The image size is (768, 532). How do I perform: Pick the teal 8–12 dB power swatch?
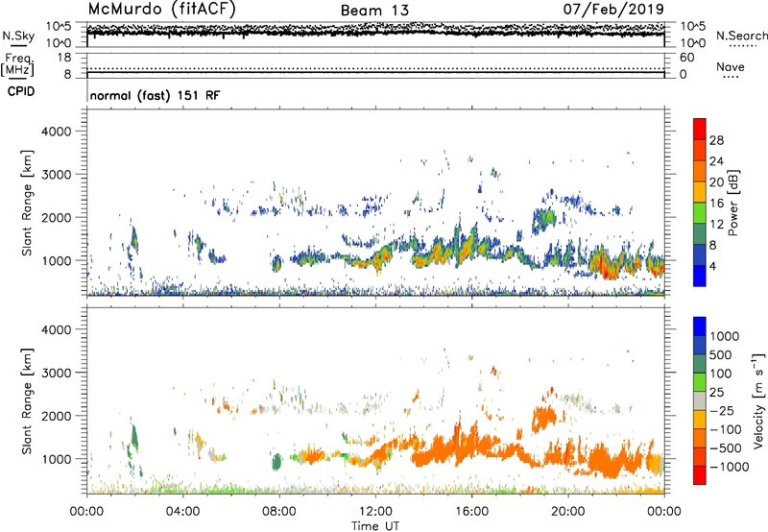pyautogui.click(x=700, y=234)
